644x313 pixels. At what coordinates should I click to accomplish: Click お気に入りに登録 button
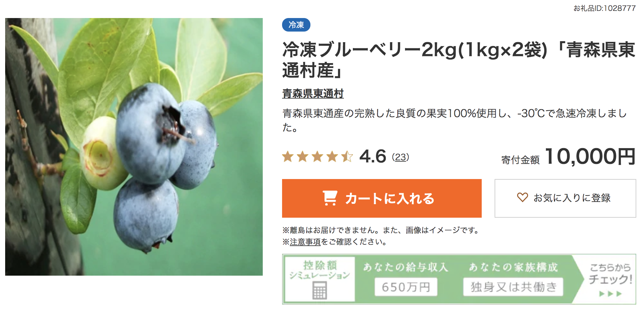[x=565, y=198]
